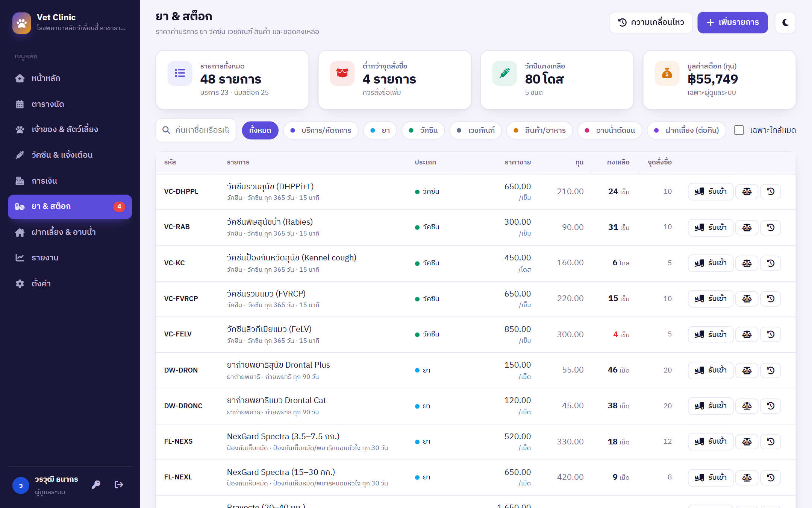Screen dimensions: 812x508
Task: Open stock adjustment scale icon for VC-DHPPL
Action: tap(747, 192)
